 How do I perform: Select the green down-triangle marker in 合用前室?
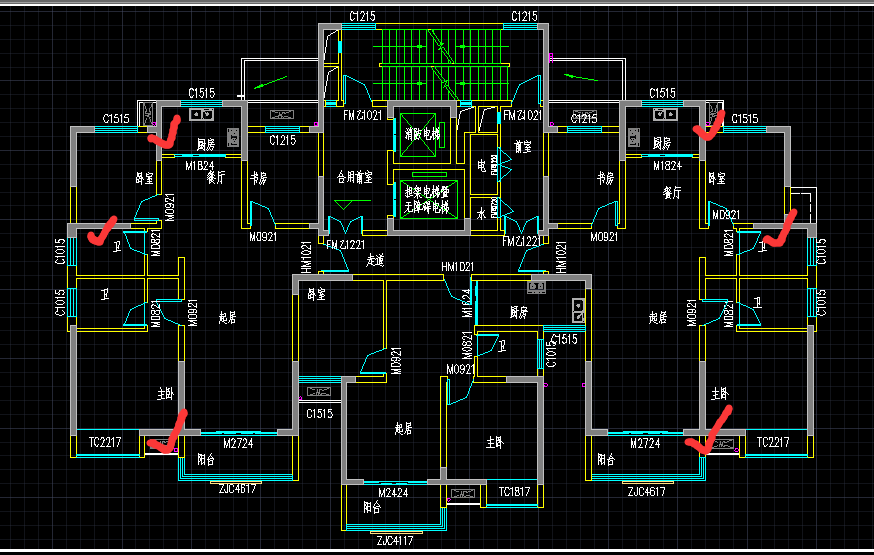344,205
